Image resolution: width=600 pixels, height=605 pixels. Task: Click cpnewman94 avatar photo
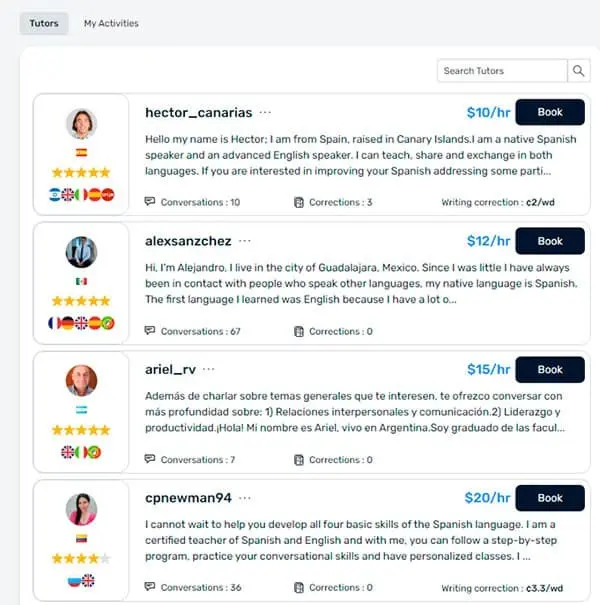(x=81, y=509)
